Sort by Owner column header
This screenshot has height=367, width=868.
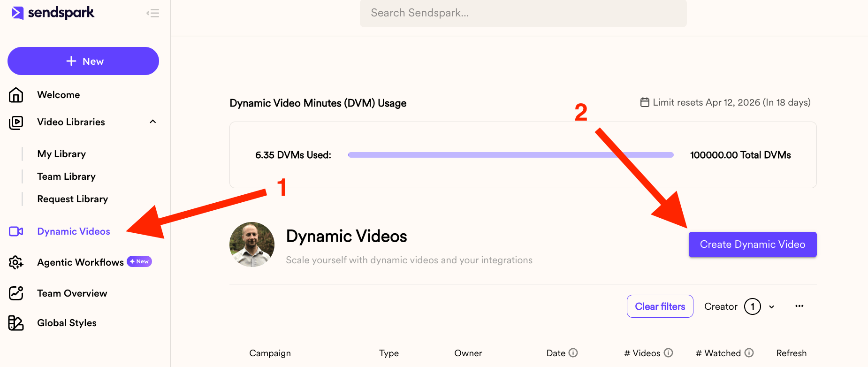pyautogui.click(x=468, y=353)
